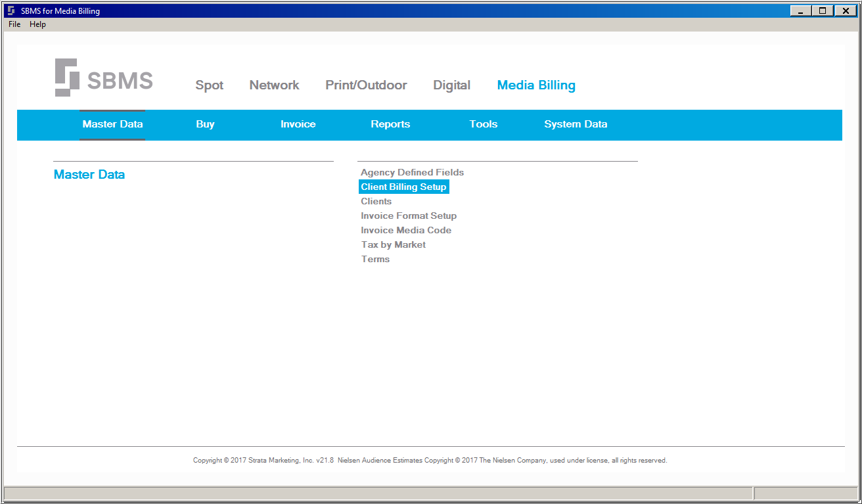Select Invoice Media Code

click(406, 230)
